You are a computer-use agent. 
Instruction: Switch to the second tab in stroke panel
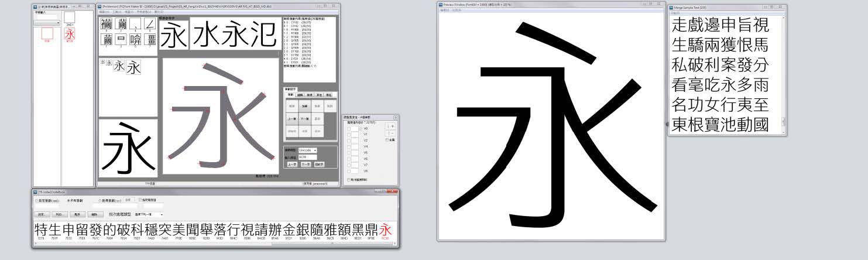click(299, 94)
